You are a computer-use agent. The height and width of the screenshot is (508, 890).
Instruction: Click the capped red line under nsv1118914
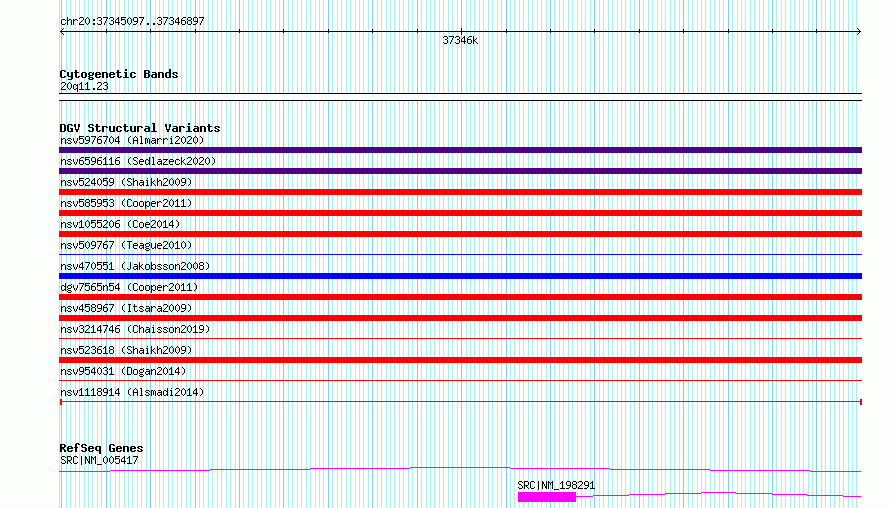click(x=460, y=402)
